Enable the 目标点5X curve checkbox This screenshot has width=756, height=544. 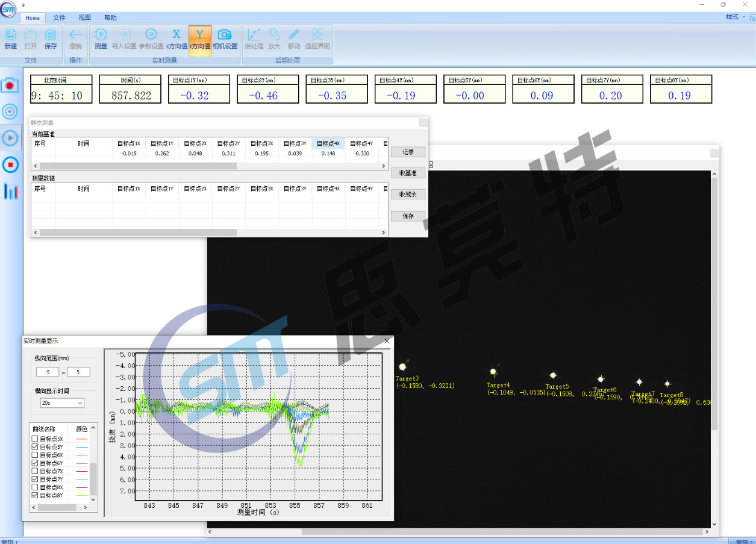coord(35,439)
